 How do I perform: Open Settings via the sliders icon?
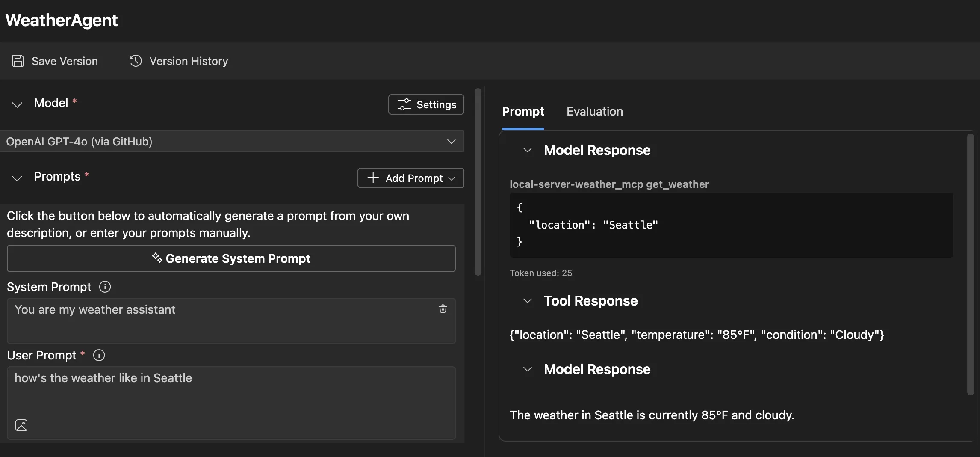pyautogui.click(x=404, y=104)
